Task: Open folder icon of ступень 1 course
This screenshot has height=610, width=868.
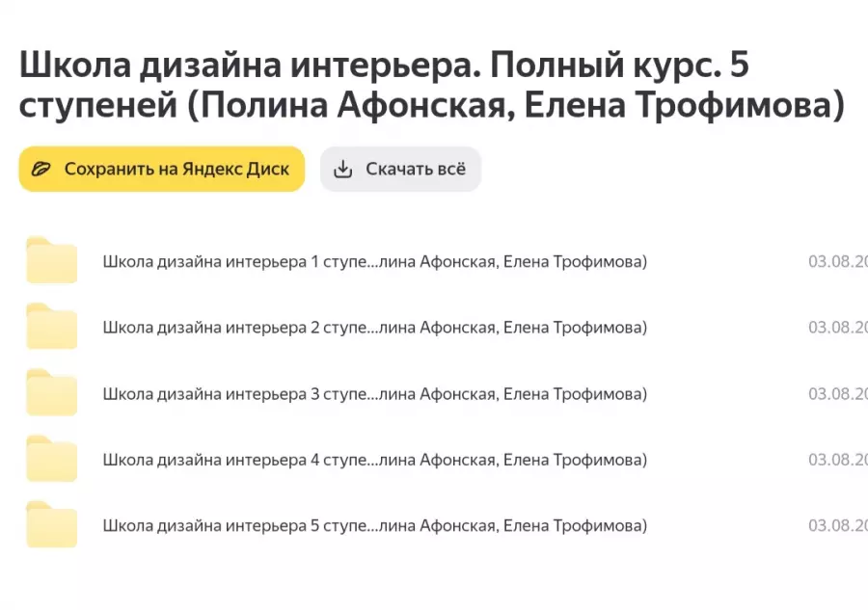Action: (51, 260)
